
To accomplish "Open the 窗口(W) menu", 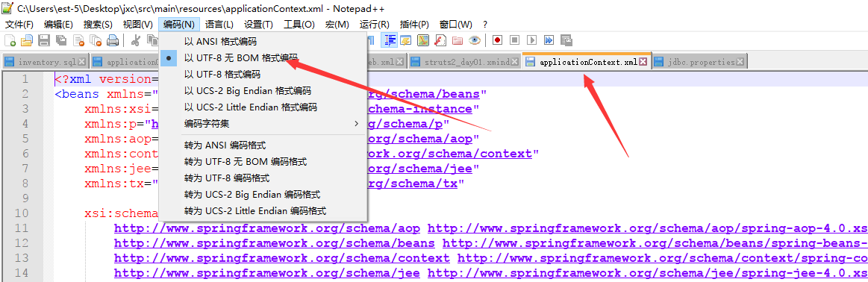I will (x=455, y=25).
